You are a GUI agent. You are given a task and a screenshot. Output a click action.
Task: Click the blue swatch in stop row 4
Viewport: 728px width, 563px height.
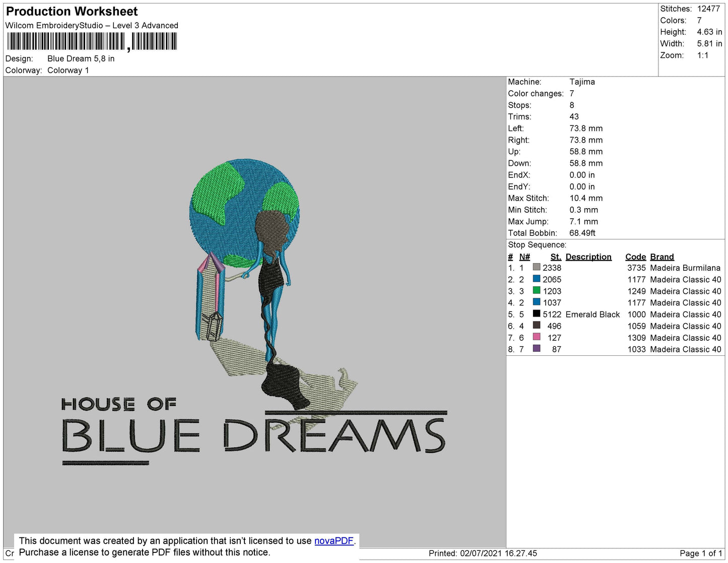(537, 302)
